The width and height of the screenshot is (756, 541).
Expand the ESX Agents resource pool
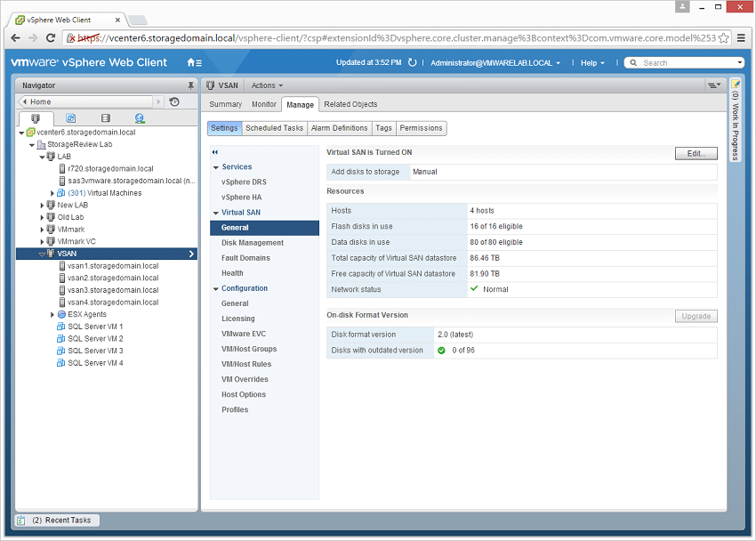click(52, 314)
